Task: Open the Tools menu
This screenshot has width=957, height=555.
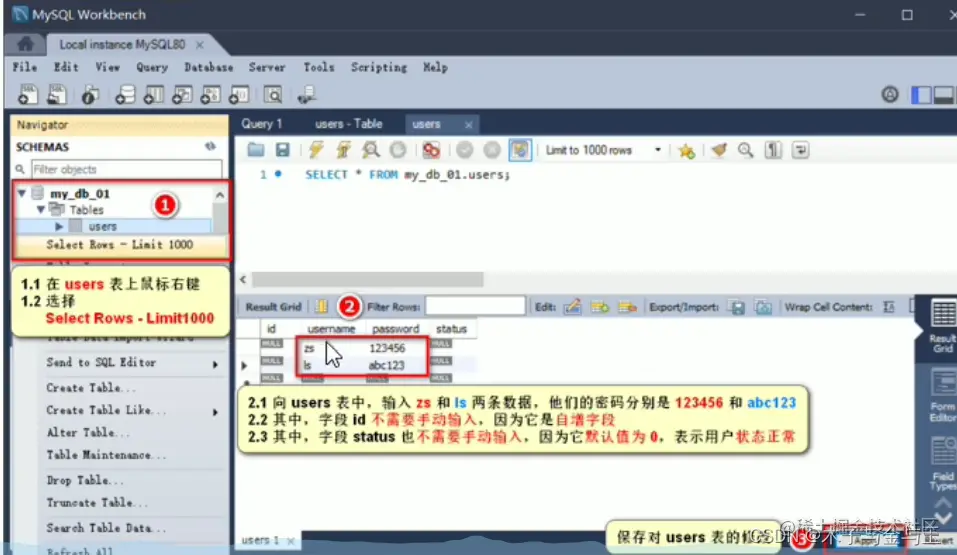Action: [319, 67]
